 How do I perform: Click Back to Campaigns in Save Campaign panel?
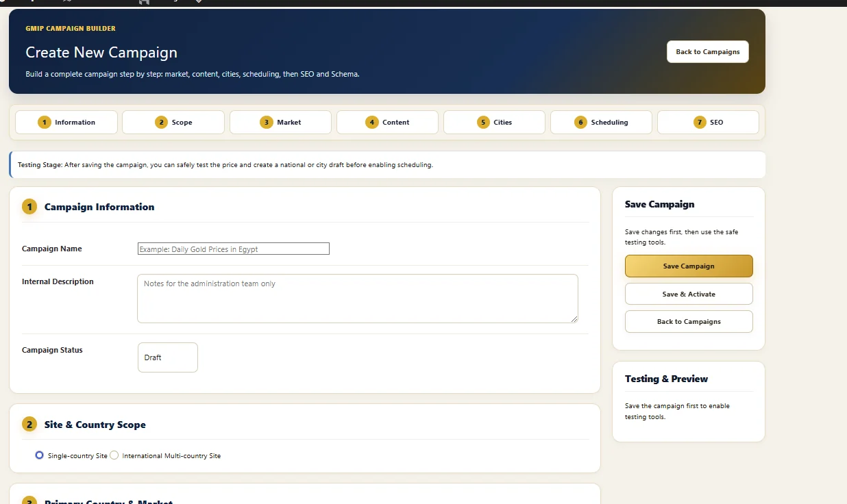point(689,322)
